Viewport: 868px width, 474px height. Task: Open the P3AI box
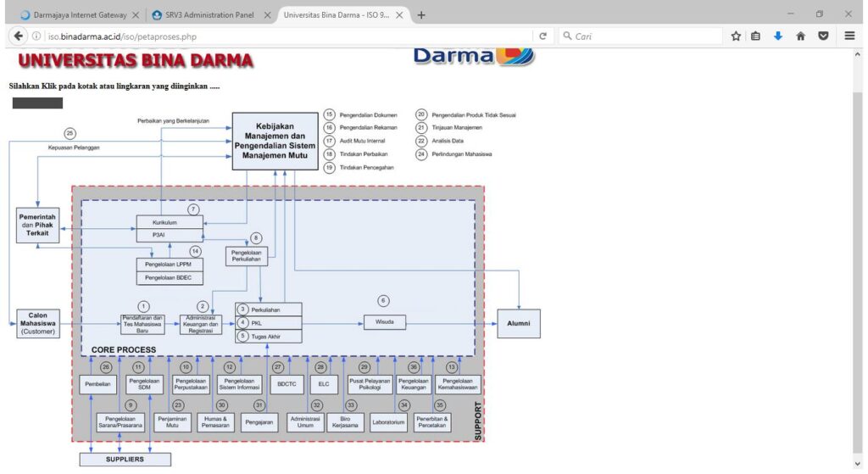point(170,236)
